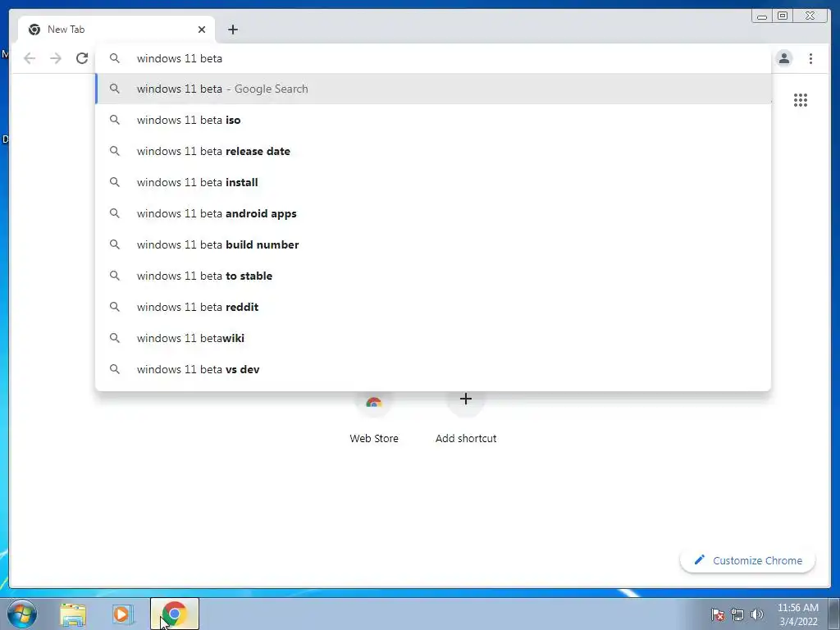
Task: Select suggestion 'windows 11 betawiki'
Action: 433,337
